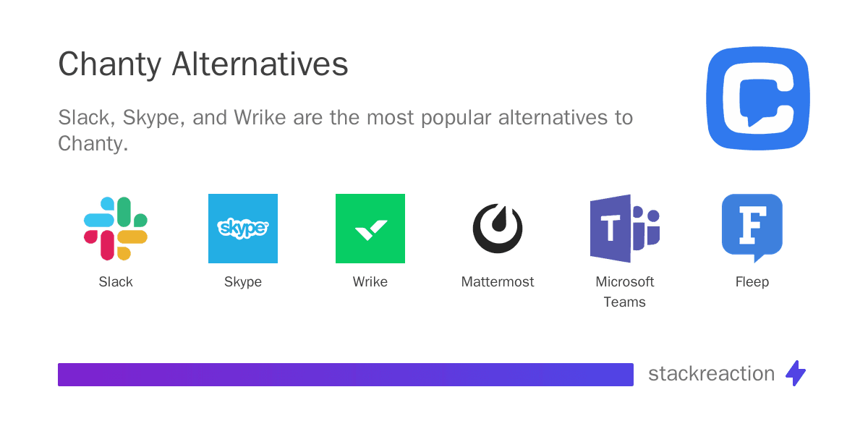This screenshot has width=868, height=434.
Task: Select the Skype logo icon
Action: point(243,229)
